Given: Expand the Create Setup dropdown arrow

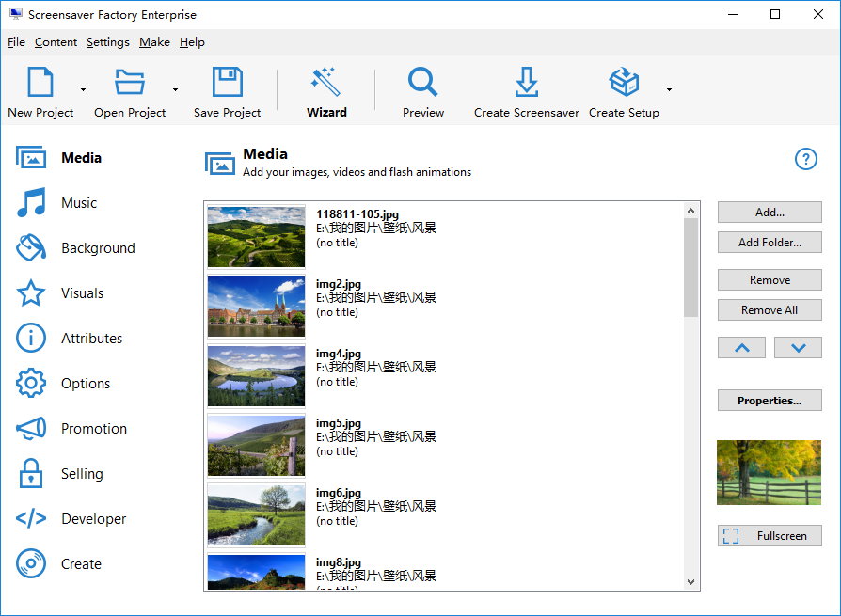Looking at the screenshot, I should click(x=670, y=89).
